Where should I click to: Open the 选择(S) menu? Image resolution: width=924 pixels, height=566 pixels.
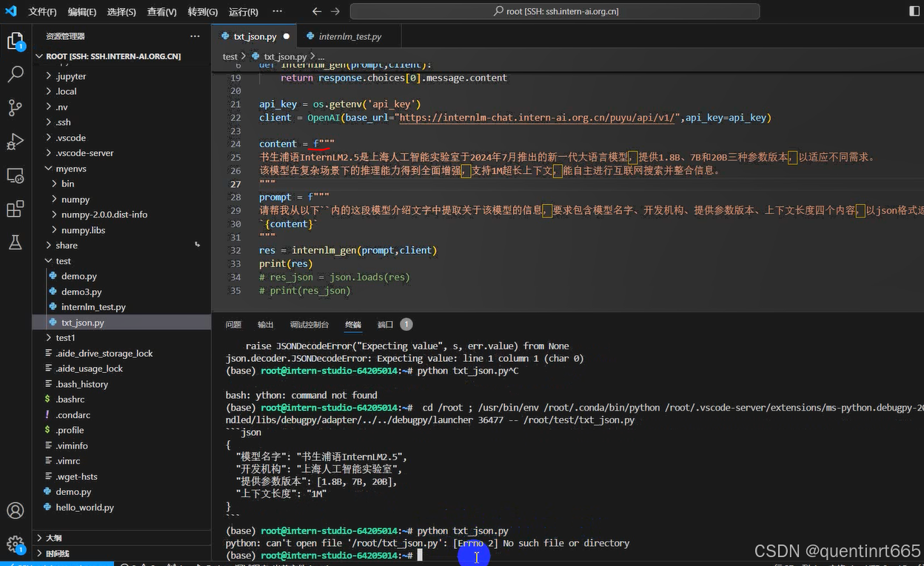[x=121, y=12]
